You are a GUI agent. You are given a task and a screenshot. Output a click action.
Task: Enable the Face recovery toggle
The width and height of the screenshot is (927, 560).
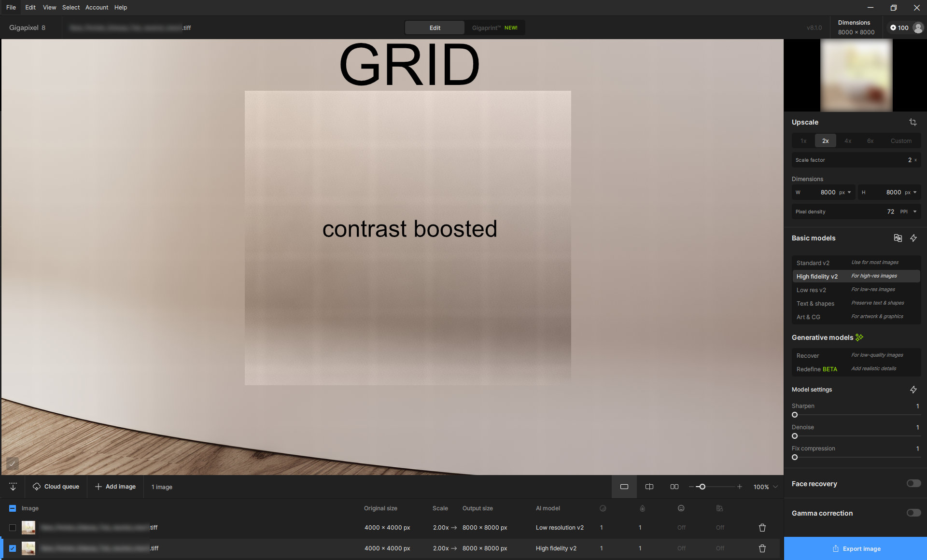913,484
